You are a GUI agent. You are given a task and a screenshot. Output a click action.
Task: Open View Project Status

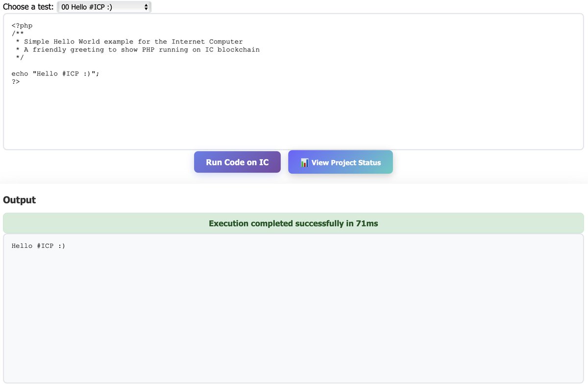tap(341, 162)
